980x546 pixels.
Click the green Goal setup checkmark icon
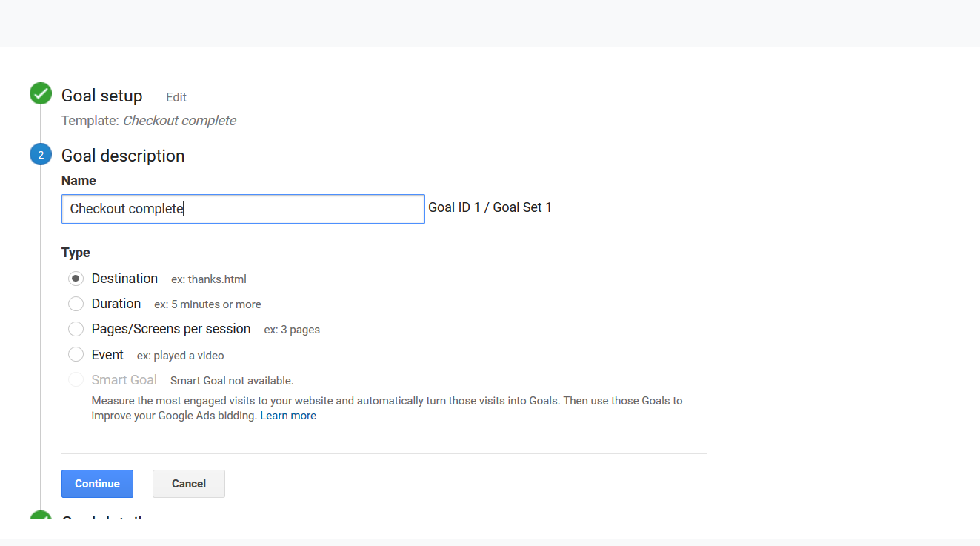click(41, 94)
